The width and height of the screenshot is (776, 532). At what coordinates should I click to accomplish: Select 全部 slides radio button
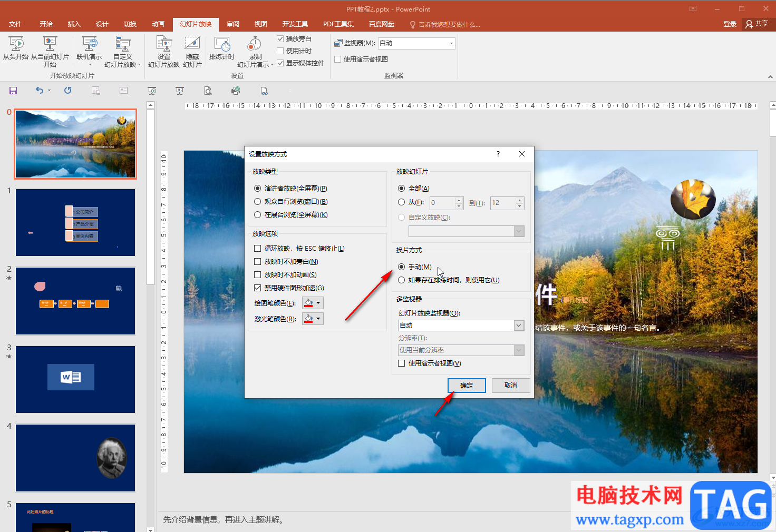click(402, 189)
